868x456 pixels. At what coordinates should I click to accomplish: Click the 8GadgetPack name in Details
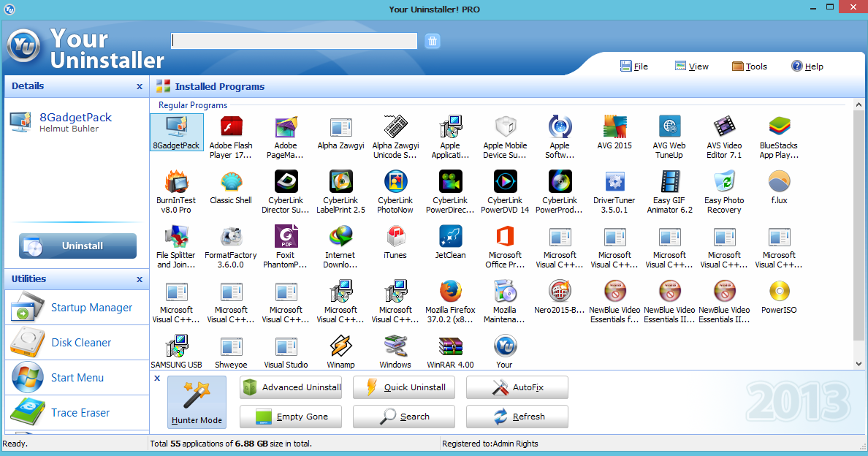[75, 118]
